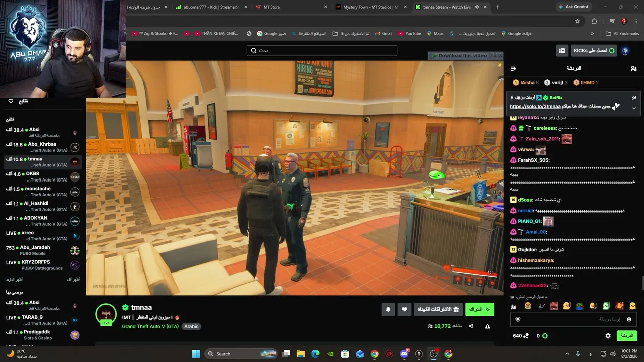The image size is (644, 362).
Task: Open Gmail bookmark
Action: [383, 34]
